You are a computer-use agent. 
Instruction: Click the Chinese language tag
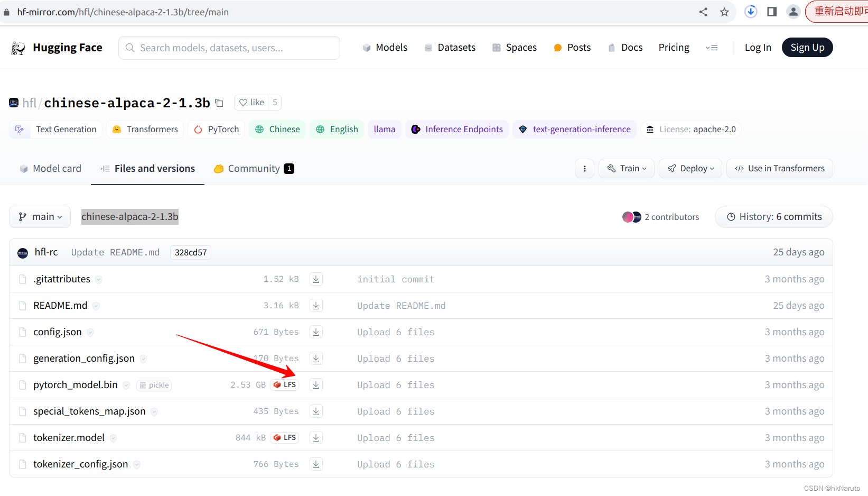(x=277, y=130)
